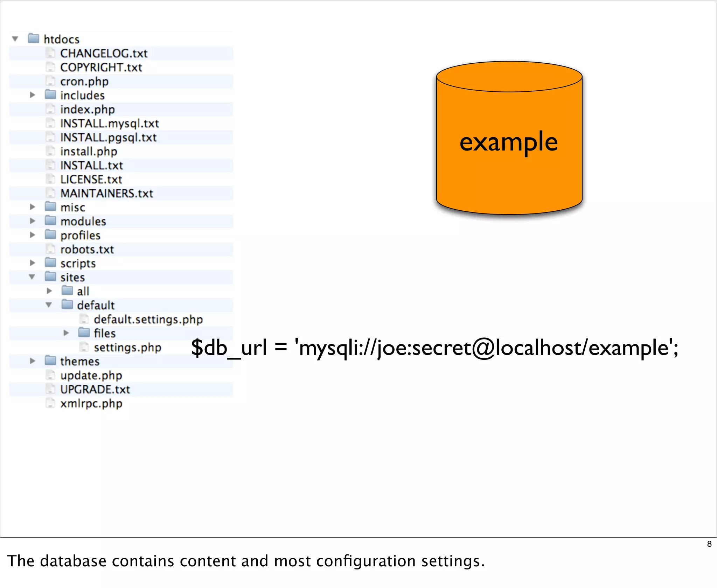
Task: Click the includes folder icon
Action: (50, 94)
